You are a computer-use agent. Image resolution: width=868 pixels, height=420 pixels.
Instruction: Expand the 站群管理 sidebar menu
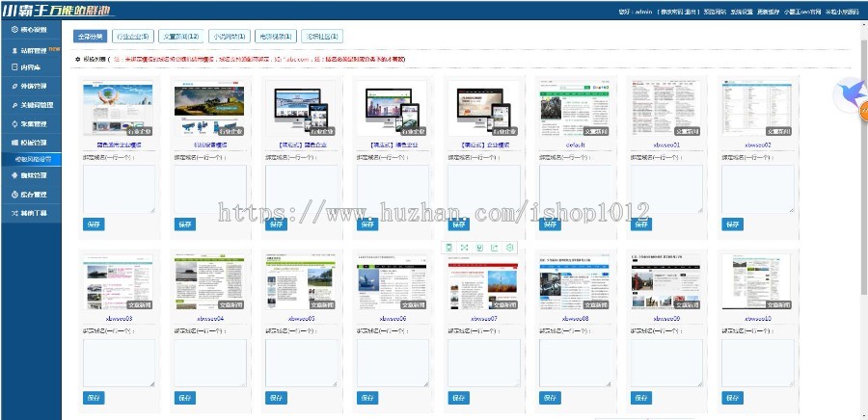(31, 50)
